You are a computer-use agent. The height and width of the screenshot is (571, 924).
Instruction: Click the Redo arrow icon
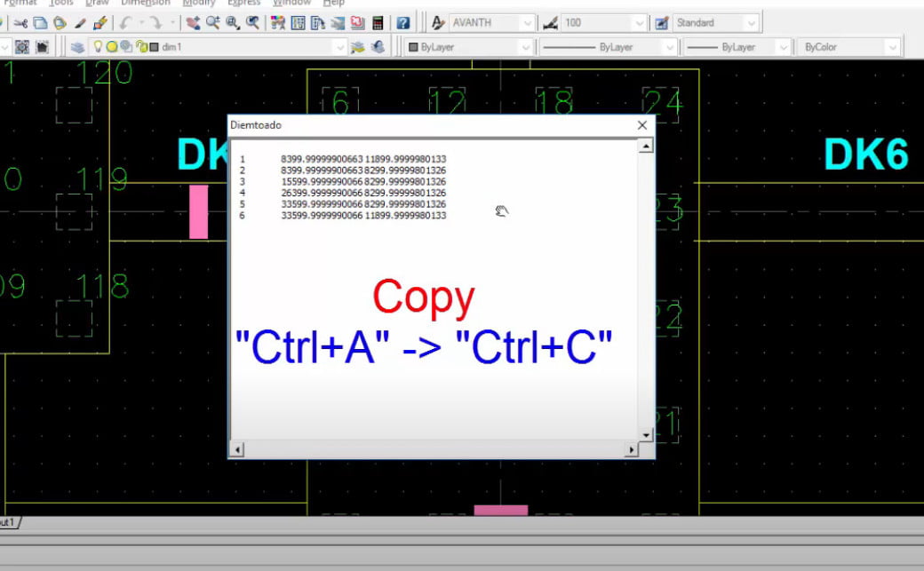pos(155,23)
